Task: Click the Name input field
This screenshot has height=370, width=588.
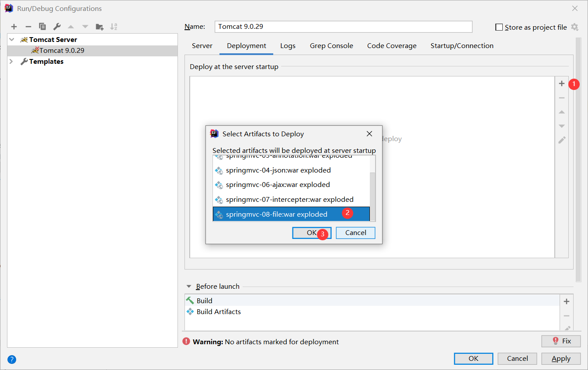Action: [x=344, y=27]
